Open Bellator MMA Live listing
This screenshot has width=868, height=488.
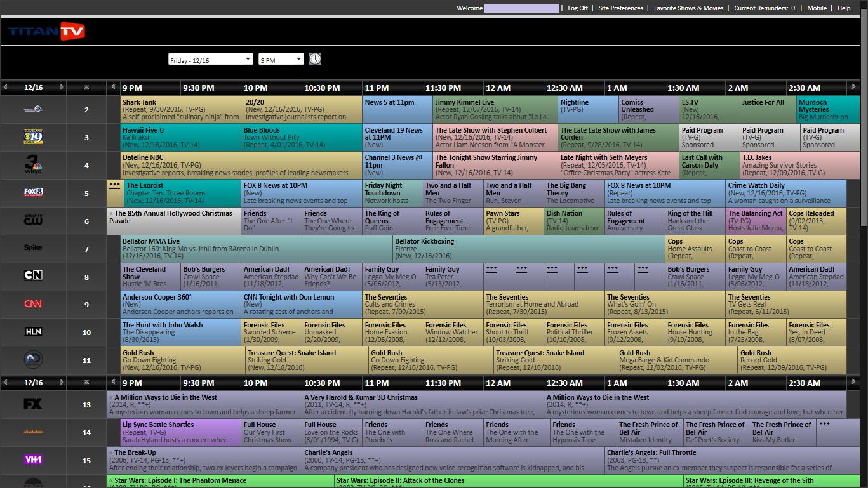coord(257,249)
